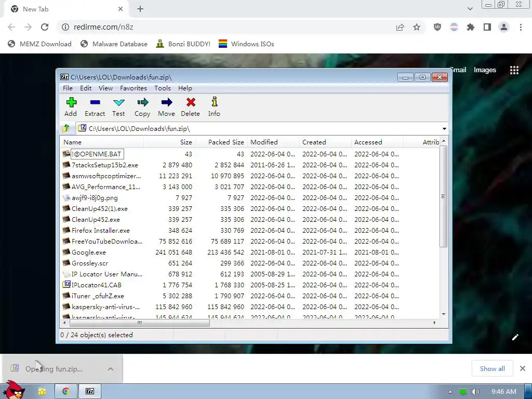Open the Bonzi BUDDY! bookmark

point(183,44)
